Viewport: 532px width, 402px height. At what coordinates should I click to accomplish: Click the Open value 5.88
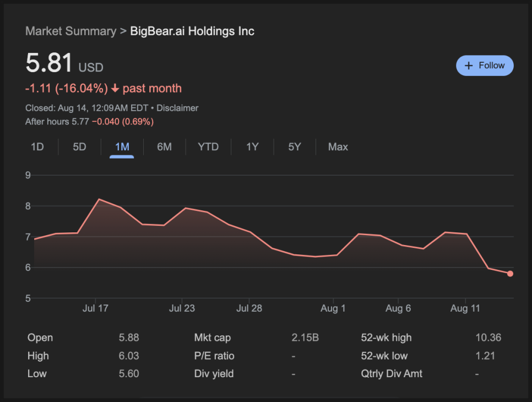tap(129, 338)
